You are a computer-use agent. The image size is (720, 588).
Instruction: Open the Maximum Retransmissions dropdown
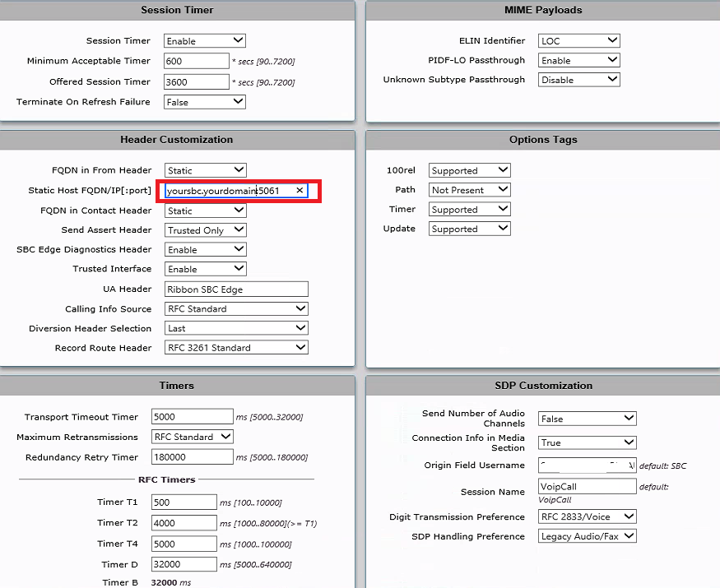tap(193, 437)
